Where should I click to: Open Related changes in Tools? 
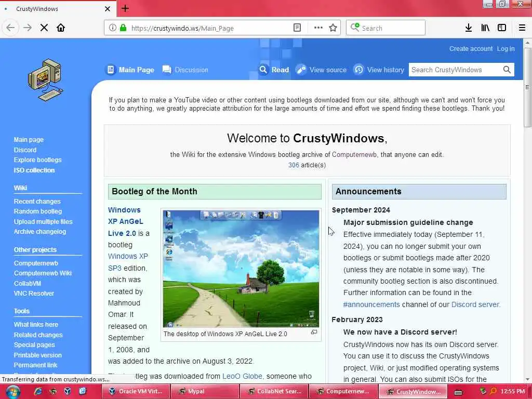click(x=38, y=335)
